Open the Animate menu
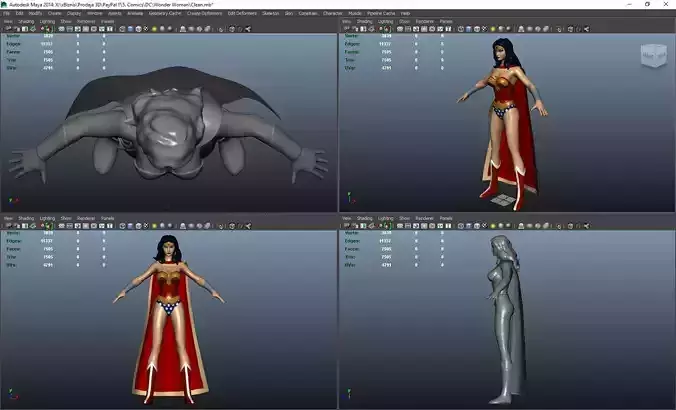Screen dimensions: 676x410 (135, 13)
